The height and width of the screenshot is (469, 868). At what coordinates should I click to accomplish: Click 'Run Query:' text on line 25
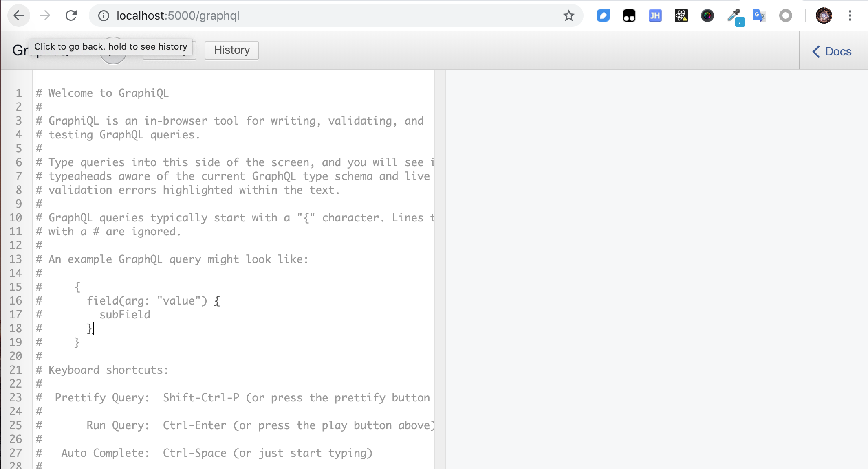(118, 425)
